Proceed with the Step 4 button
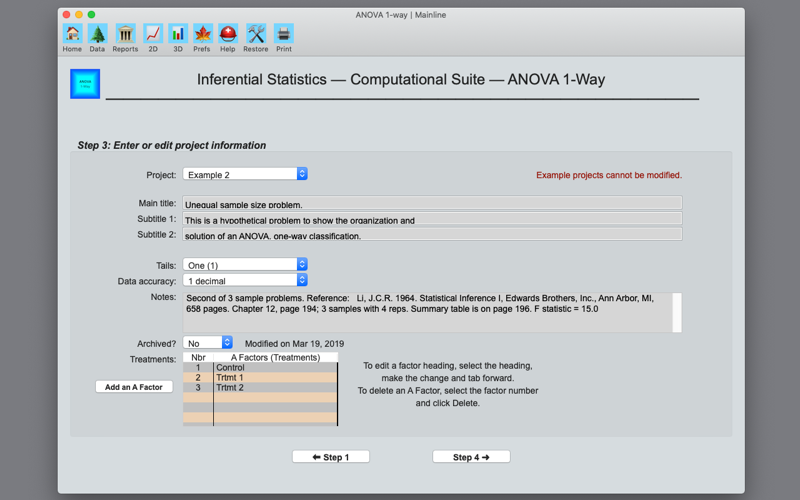Screen dimensions: 800x500 [471, 457]
